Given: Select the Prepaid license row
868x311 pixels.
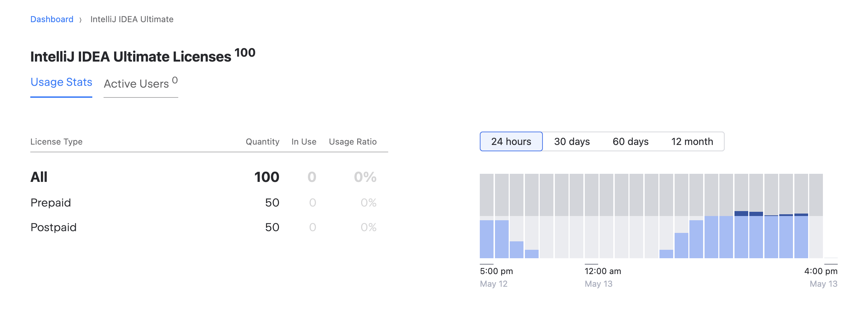Looking at the screenshot, I should click(51, 202).
